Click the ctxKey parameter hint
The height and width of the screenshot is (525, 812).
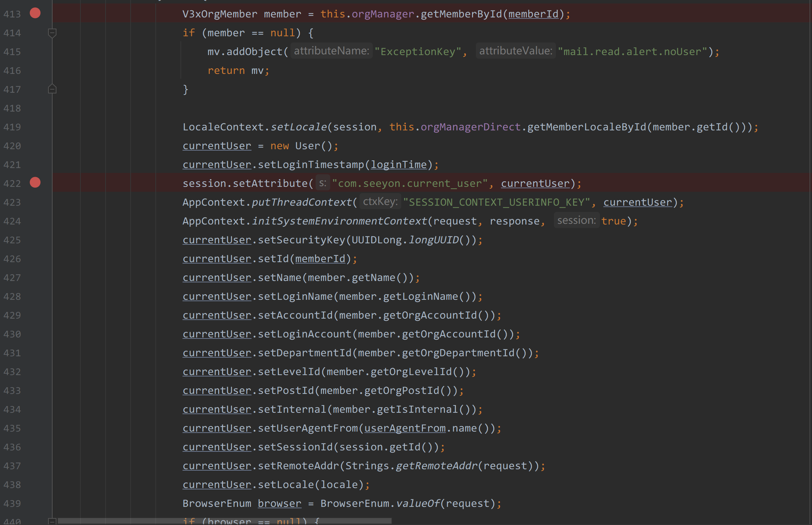(x=380, y=202)
